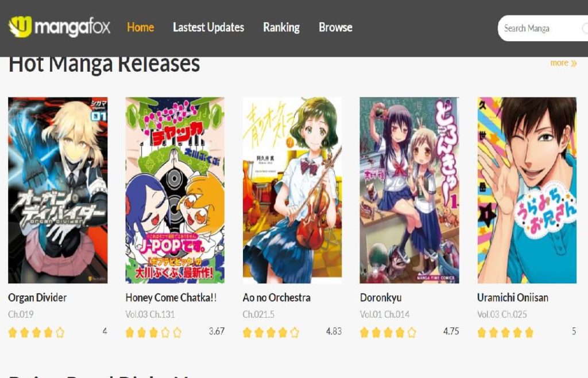588x378 pixels.
Task: Click the Organ Divider title link
Action: [37, 298]
